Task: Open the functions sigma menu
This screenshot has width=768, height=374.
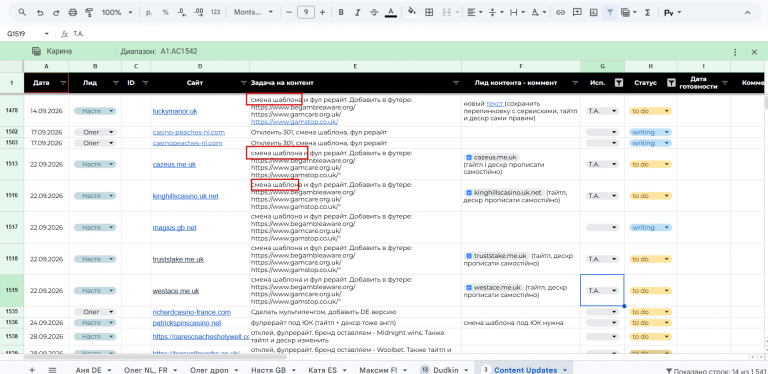Action: pyautogui.click(x=648, y=12)
